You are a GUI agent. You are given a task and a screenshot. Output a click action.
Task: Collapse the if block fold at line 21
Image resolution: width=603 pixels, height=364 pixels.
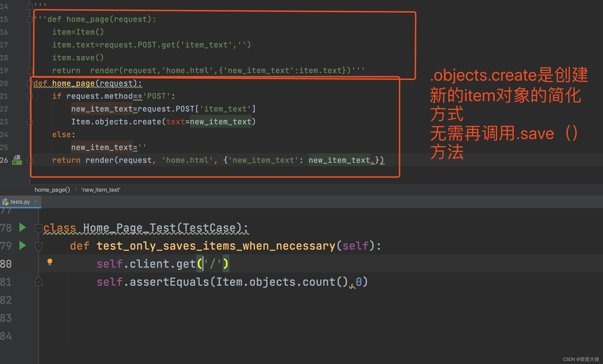(30, 96)
